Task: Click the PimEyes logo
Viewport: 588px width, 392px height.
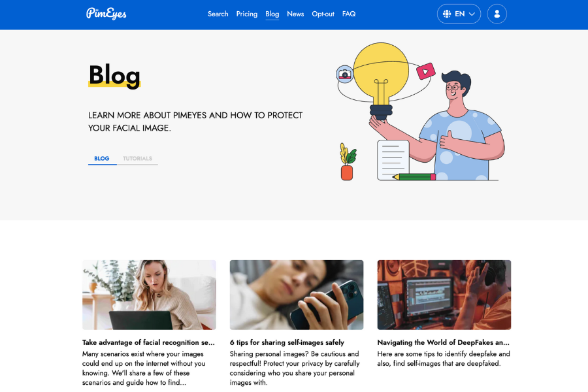Action: tap(106, 14)
